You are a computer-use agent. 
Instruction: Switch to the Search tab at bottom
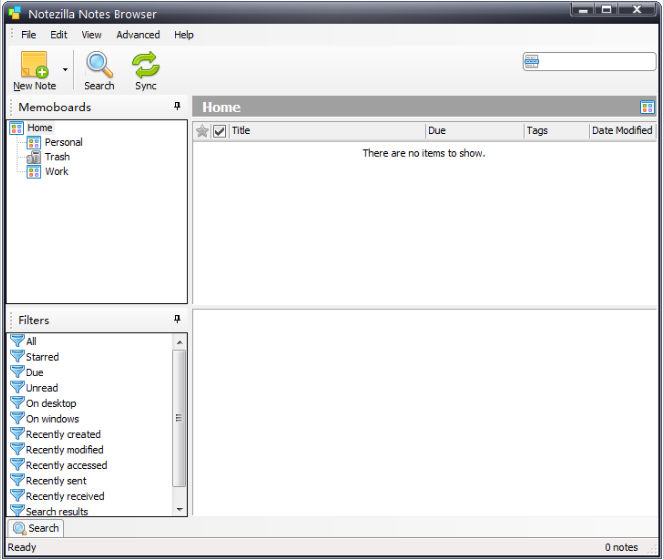coord(36,528)
